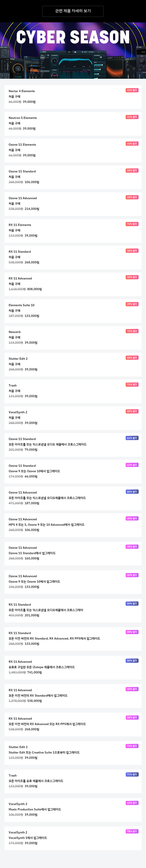Open the Elements Suite 10 listing
Viewport: 146px width, 868px height.
[x=73, y=311]
